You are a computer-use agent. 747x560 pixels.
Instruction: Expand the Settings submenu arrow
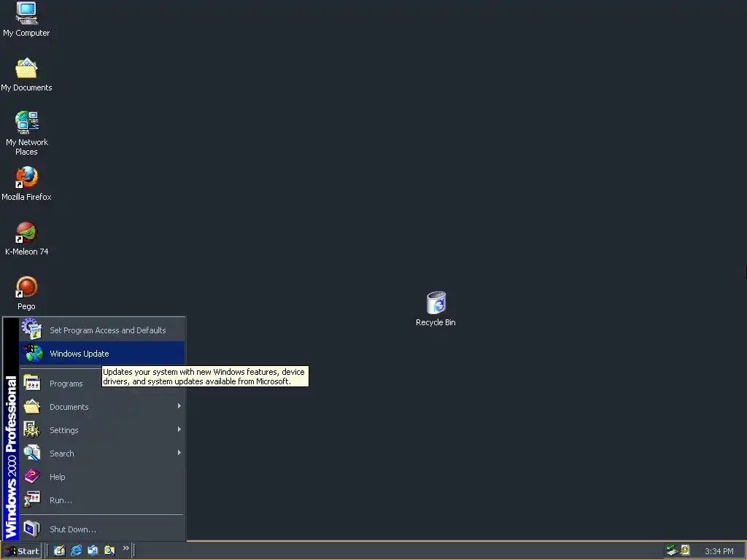click(x=179, y=429)
